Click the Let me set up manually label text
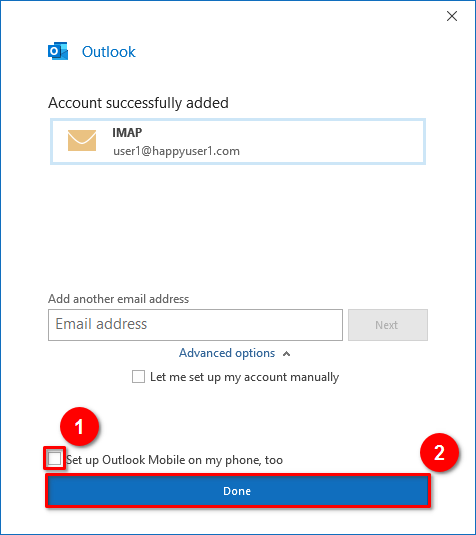 pyautogui.click(x=244, y=377)
